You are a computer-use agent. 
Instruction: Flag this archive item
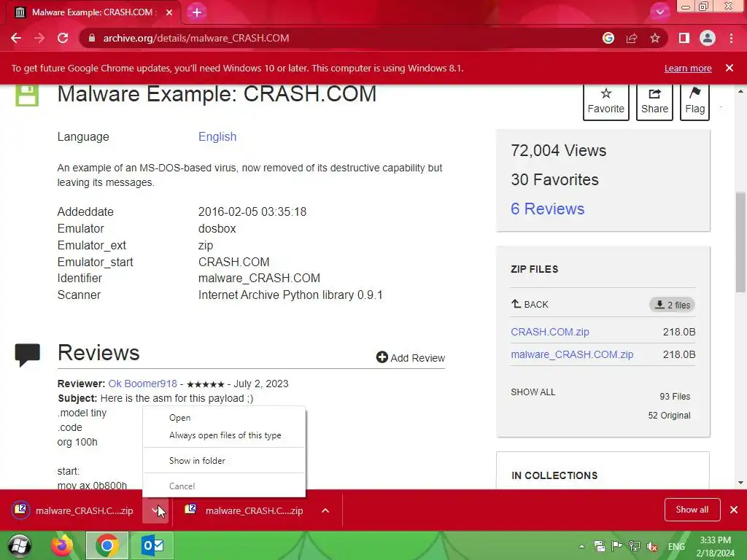point(694,101)
